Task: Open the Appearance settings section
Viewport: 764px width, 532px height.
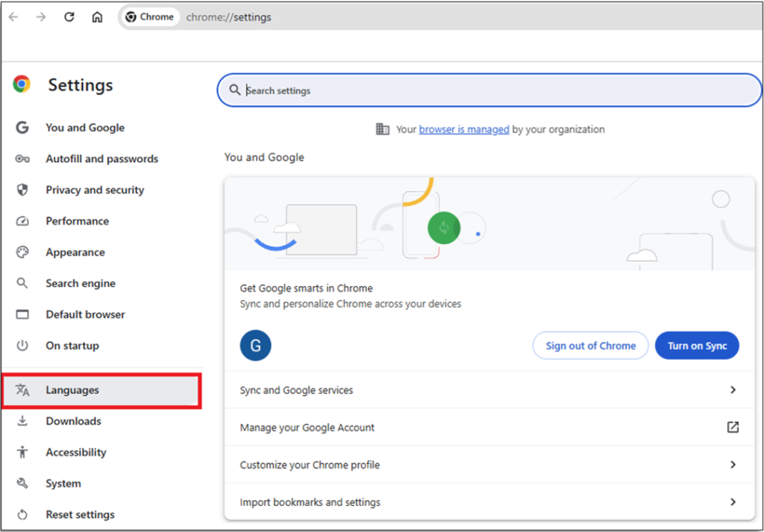Action: (x=75, y=252)
